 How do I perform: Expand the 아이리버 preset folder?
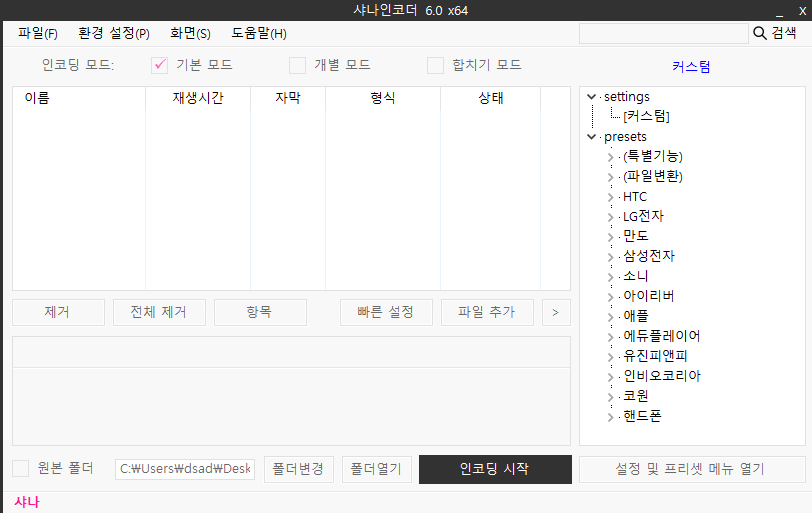[x=611, y=297]
